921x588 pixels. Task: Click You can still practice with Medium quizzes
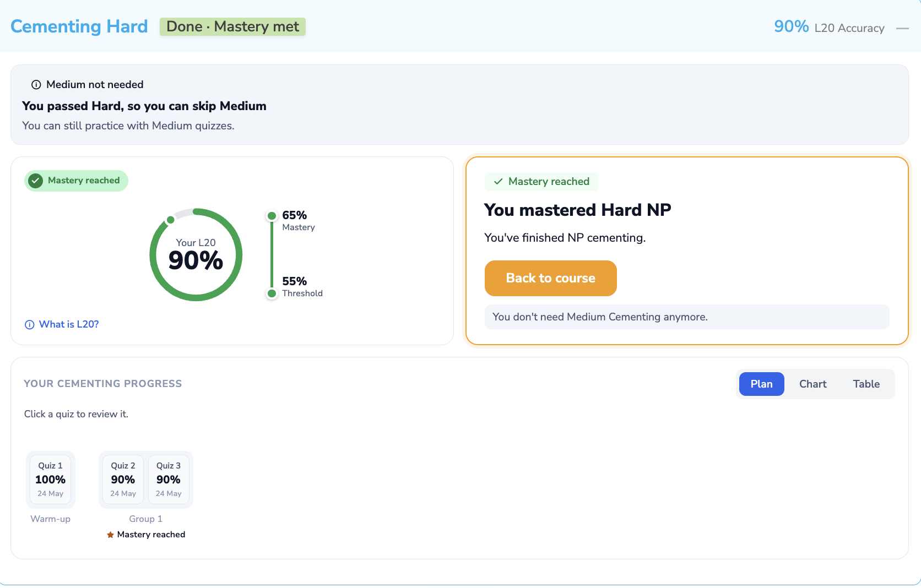(x=128, y=126)
